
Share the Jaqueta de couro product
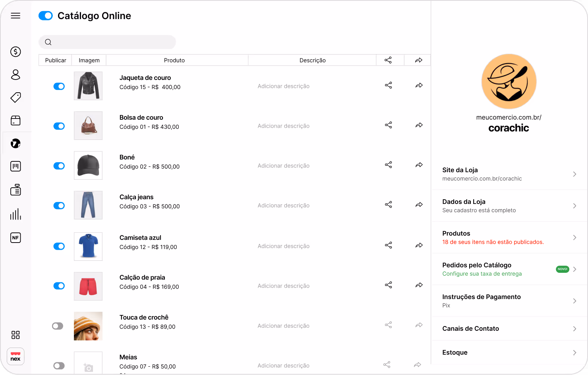pyautogui.click(x=388, y=85)
